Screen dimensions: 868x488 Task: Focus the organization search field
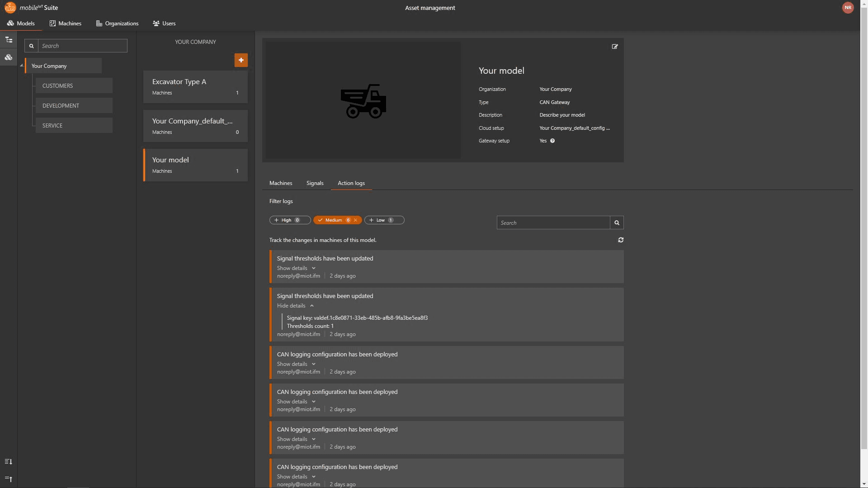pos(82,46)
